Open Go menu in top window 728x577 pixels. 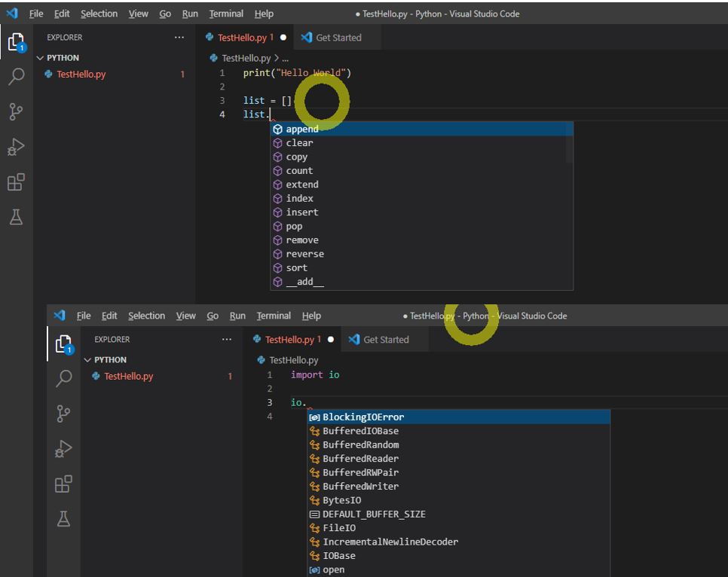(165, 14)
